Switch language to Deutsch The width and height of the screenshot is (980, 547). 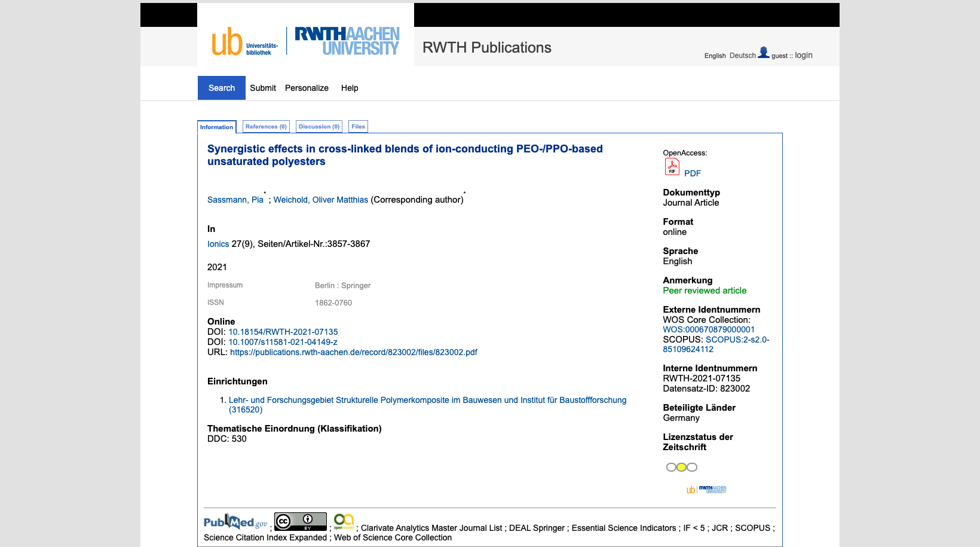point(742,56)
